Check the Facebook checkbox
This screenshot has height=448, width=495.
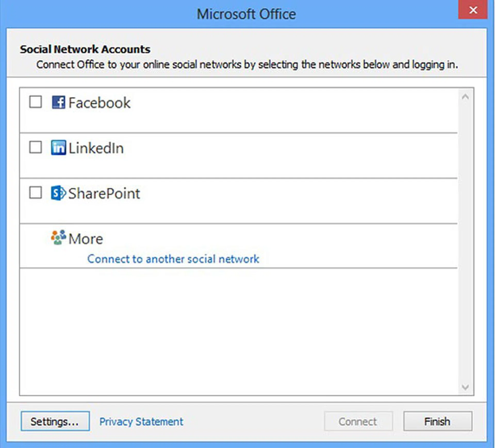pyautogui.click(x=35, y=102)
